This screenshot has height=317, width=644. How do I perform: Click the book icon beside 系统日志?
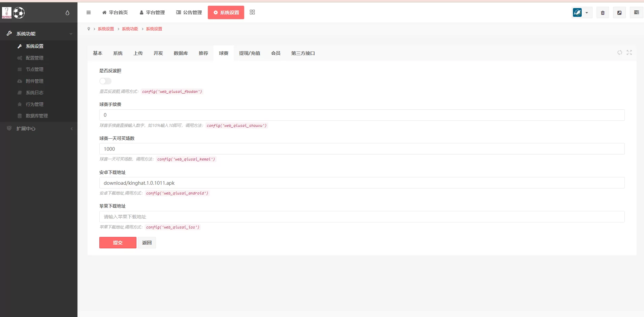[20, 93]
